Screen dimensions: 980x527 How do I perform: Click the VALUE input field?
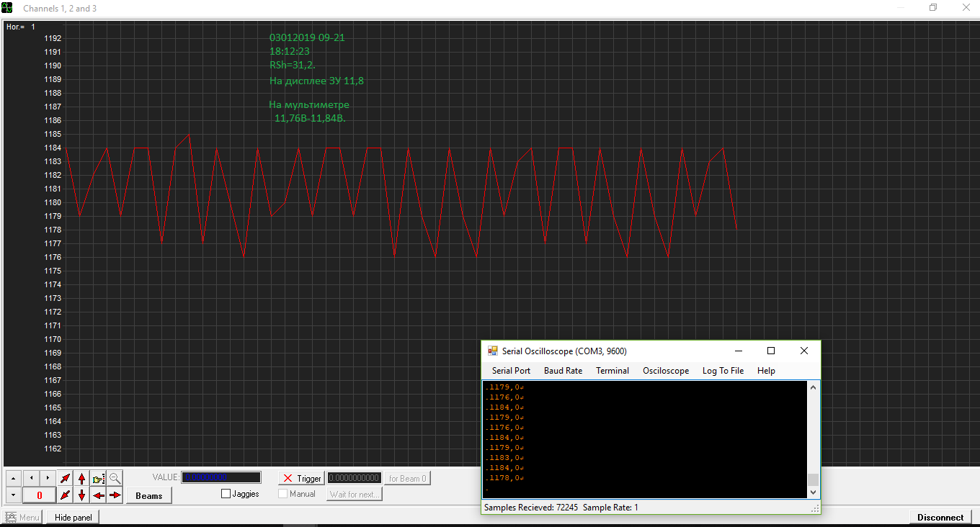click(x=221, y=477)
